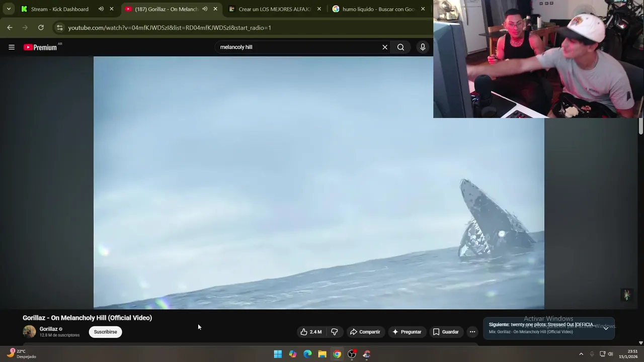644x362 pixels.
Task: Switch to Chrome taskbar icon
Action: [x=337, y=354]
